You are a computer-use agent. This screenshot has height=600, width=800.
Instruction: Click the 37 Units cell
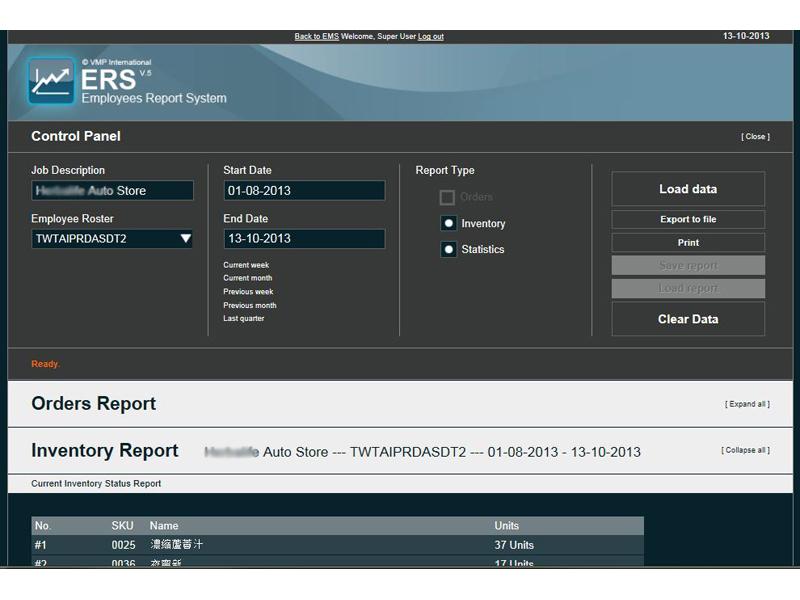point(514,545)
